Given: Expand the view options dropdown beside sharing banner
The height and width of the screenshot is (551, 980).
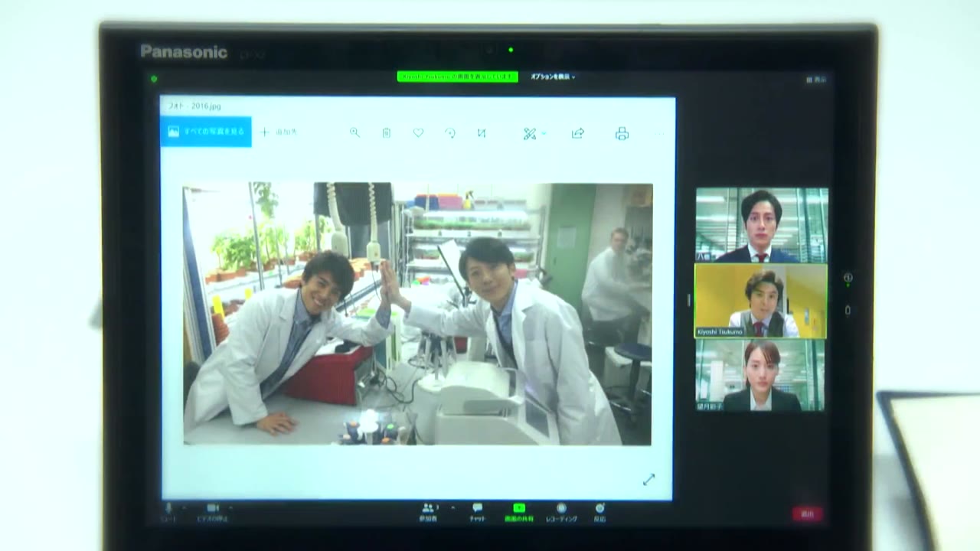Looking at the screenshot, I should click(x=552, y=77).
